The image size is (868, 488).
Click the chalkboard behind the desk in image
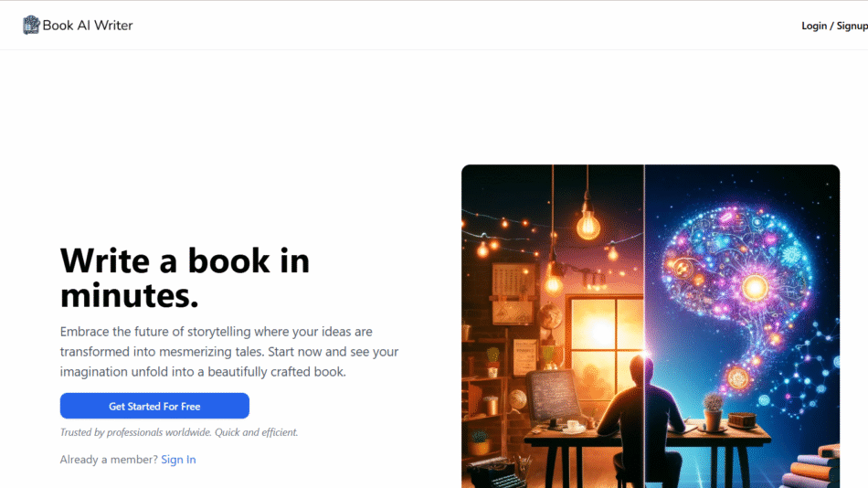tap(554, 396)
